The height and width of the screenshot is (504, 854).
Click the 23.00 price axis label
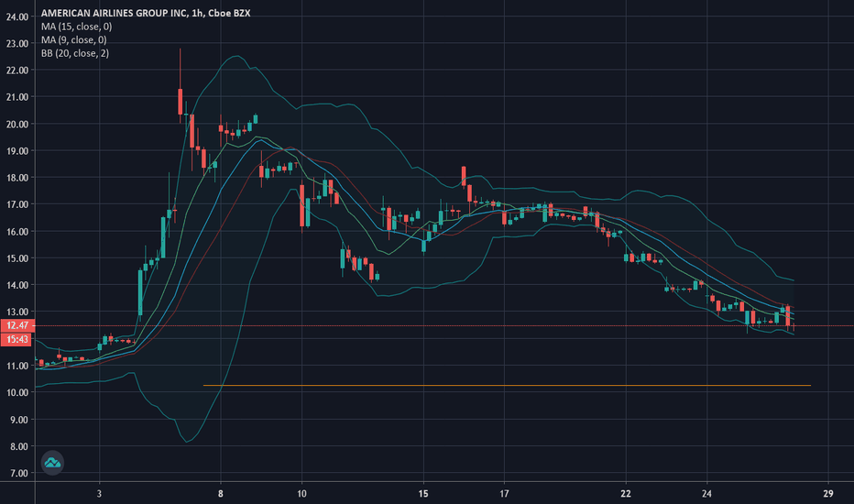[x=17, y=44]
